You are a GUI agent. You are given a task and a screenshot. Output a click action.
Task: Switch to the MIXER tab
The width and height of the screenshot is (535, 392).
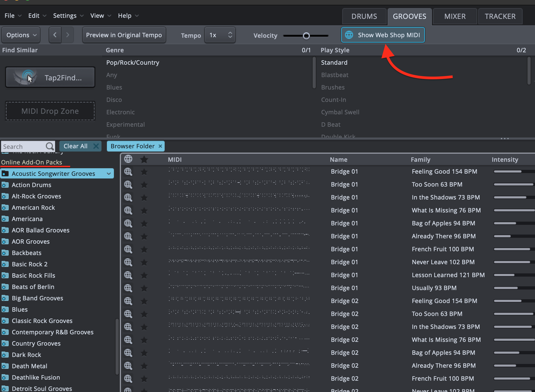pos(455,16)
